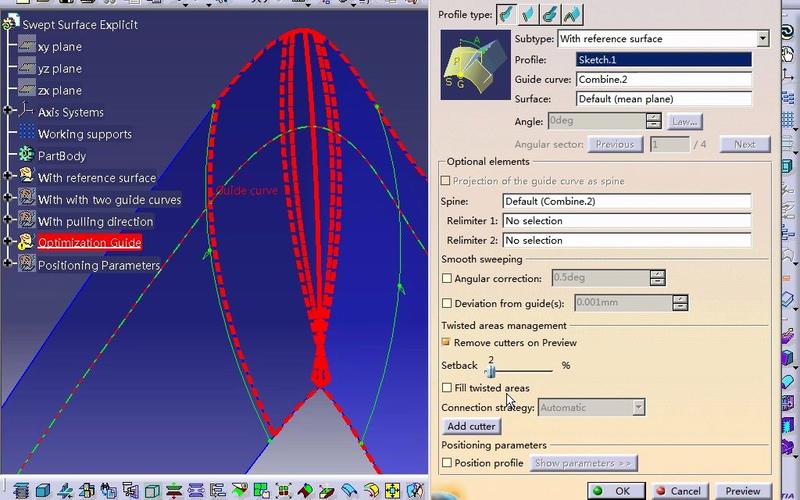
Task: Enable Deviation from guide(s) checkbox
Action: click(x=447, y=303)
